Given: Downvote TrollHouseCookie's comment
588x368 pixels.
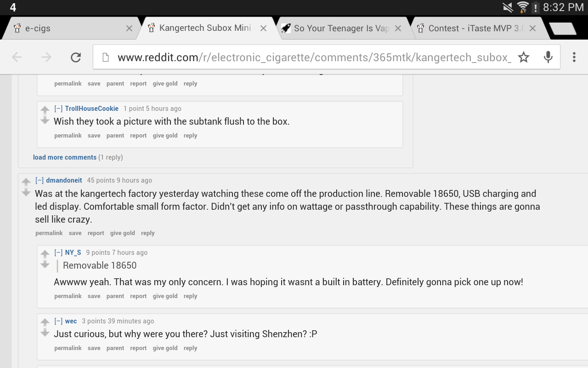Looking at the screenshot, I should point(45,121).
